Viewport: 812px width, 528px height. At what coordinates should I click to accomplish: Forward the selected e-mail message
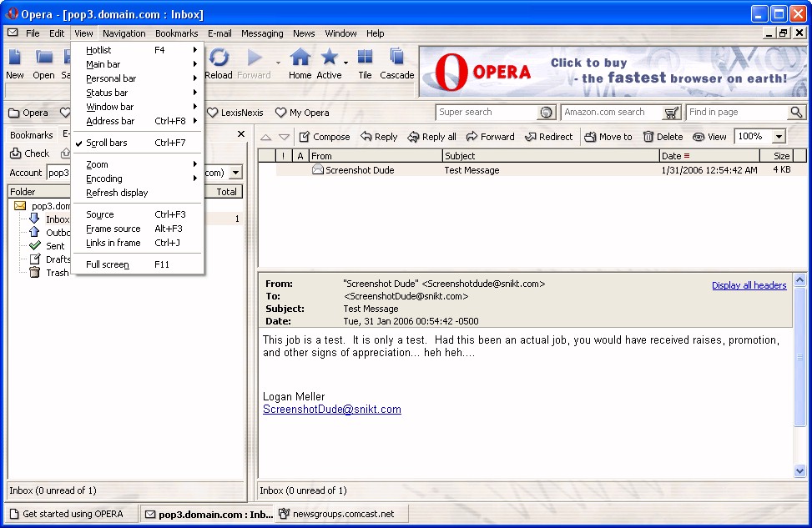(491, 137)
